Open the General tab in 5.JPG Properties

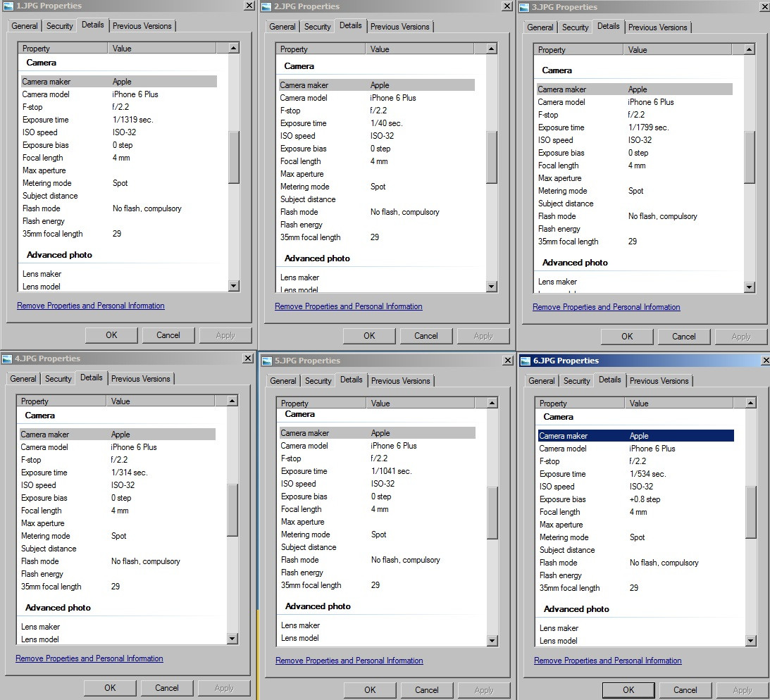[283, 381]
